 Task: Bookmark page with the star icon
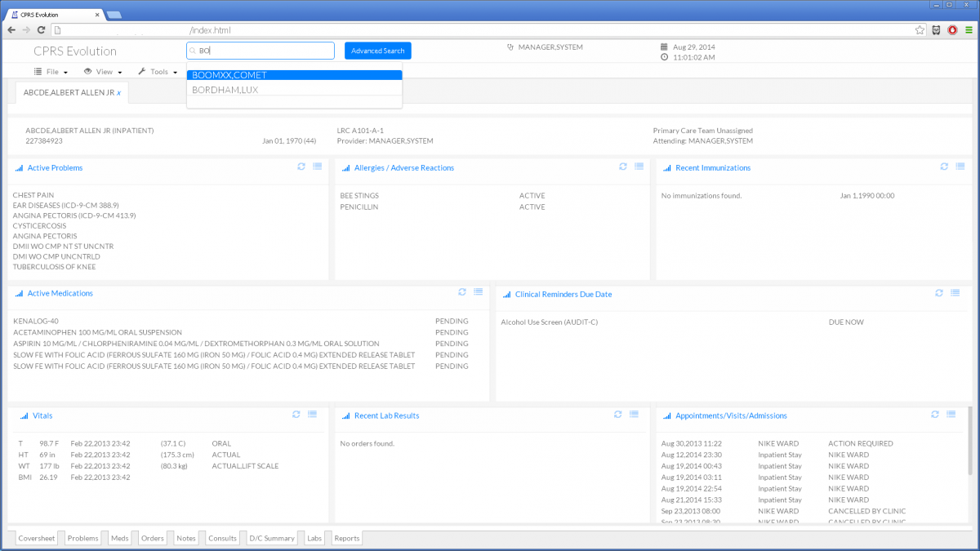click(920, 30)
